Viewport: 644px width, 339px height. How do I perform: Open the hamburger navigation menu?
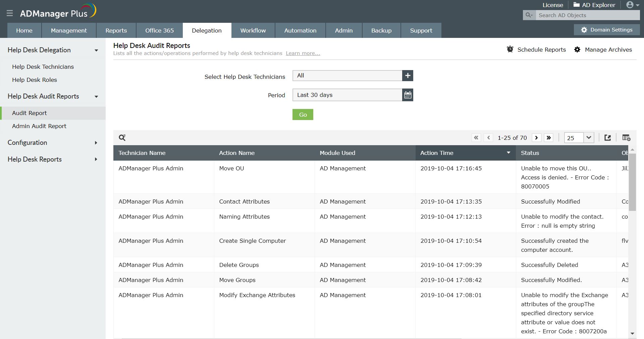[x=9, y=13]
